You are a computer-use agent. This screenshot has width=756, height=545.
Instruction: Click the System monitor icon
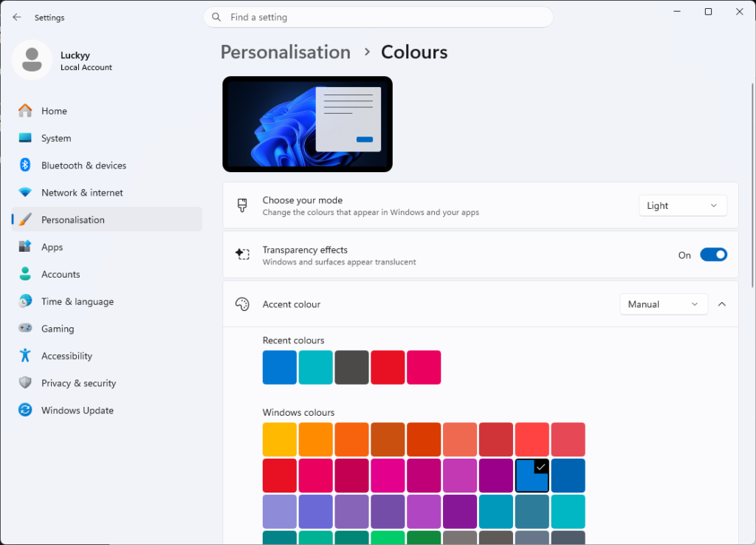[25, 138]
